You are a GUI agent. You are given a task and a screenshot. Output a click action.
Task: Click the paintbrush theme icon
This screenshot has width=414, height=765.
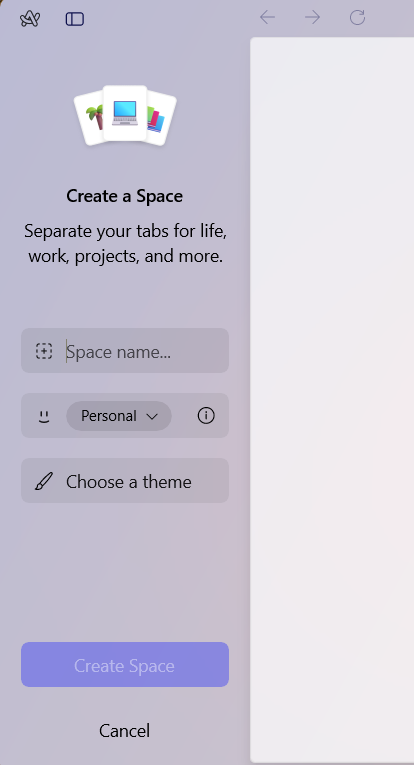pos(44,481)
